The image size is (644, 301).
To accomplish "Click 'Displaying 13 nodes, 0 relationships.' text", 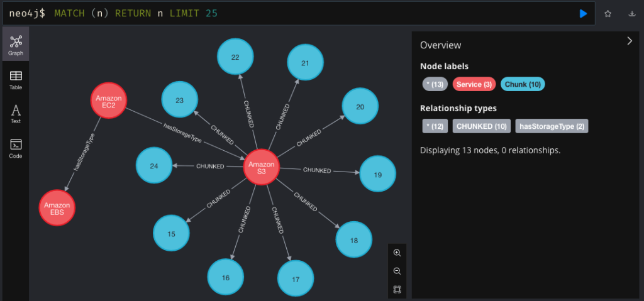I will tap(490, 150).
